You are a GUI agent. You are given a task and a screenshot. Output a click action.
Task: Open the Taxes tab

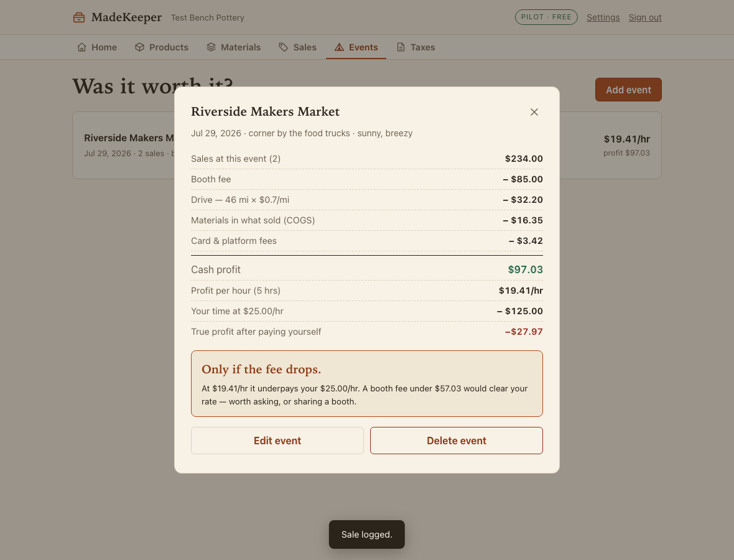coord(416,47)
